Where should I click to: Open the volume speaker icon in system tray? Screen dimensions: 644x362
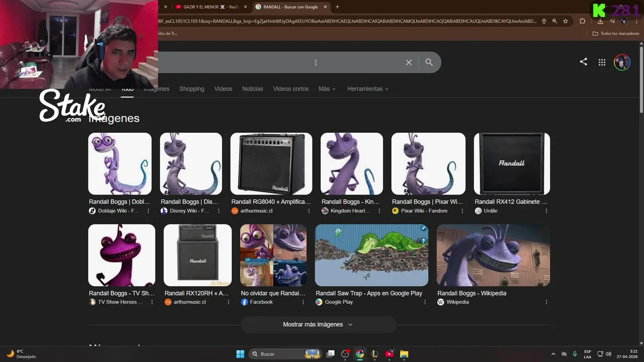(608, 354)
